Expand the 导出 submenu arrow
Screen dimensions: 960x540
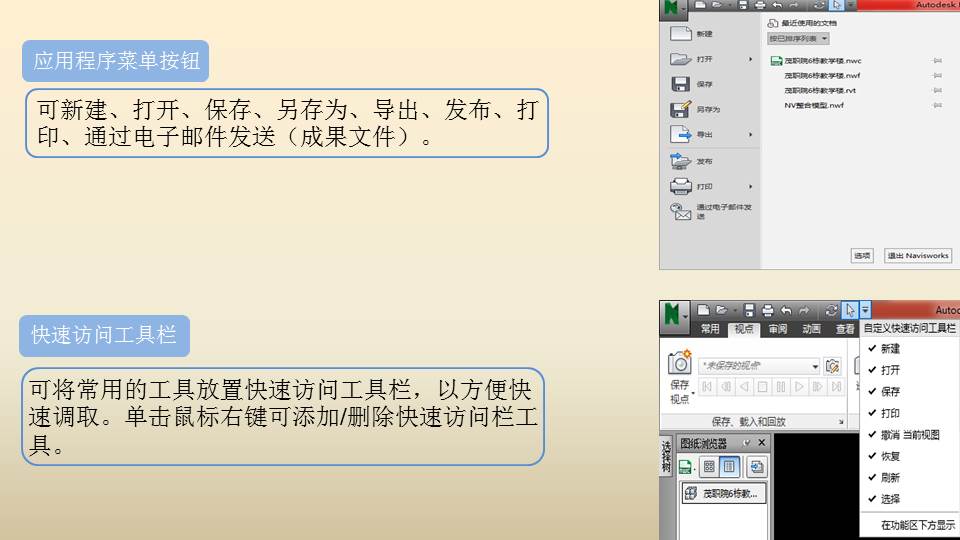click(751, 134)
